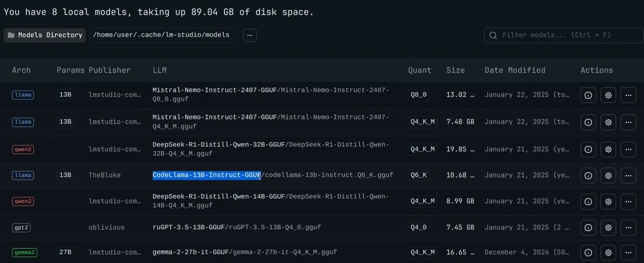Click the 7.45 GB size value

point(460,227)
